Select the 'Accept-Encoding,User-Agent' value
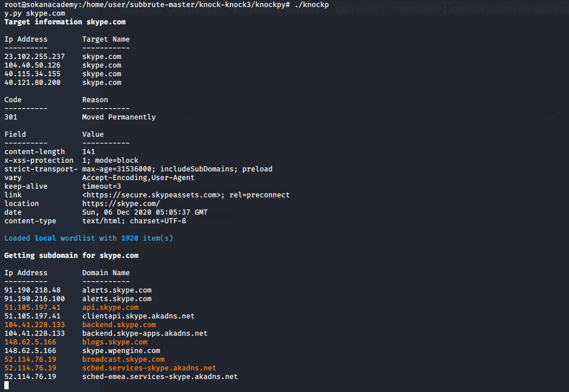The image size is (569, 392). (x=138, y=178)
